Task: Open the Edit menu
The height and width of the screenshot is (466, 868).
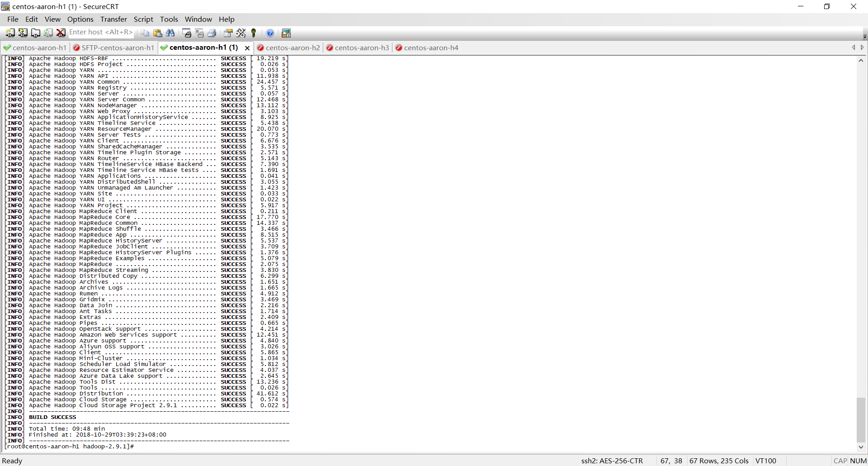Action: [x=32, y=19]
